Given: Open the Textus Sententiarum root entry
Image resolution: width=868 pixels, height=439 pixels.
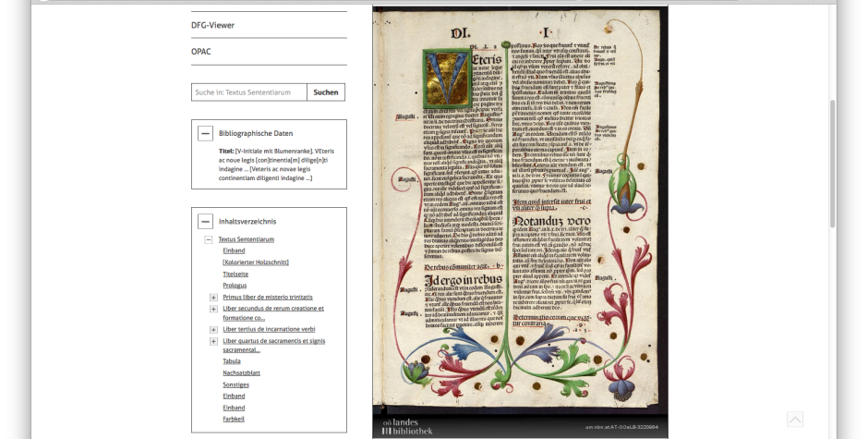Looking at the screenshot, I should [x=247, y=239].
